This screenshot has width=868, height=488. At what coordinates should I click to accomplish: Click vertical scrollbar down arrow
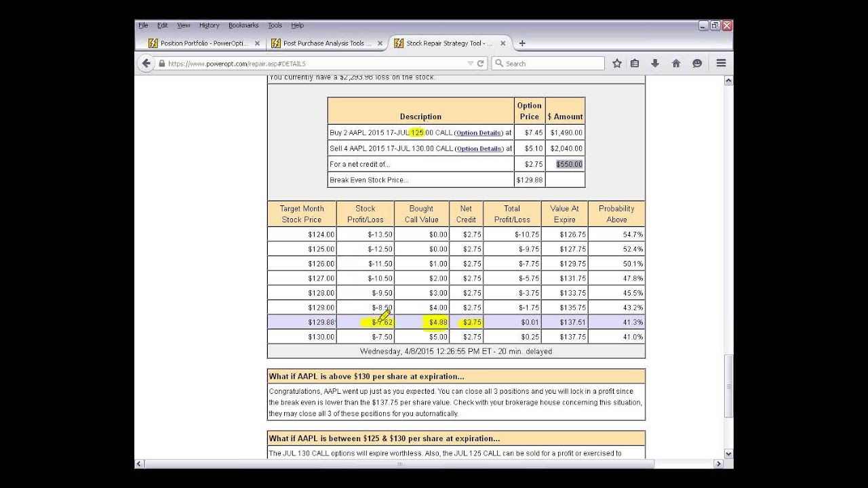click(729, 454)
